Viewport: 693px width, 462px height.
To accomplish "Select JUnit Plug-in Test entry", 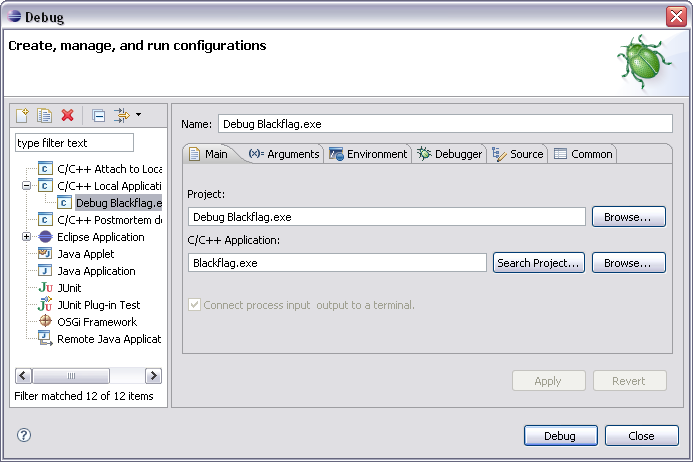I will coord(99,305).
